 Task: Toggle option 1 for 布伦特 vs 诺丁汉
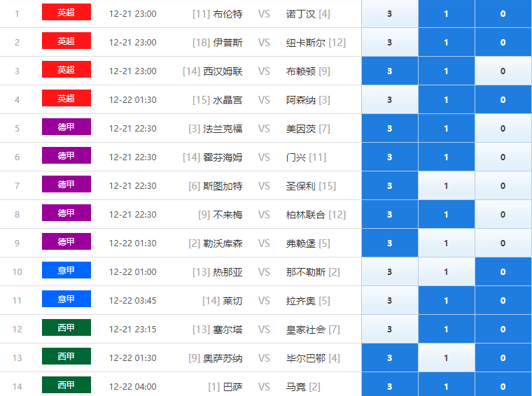tap(447, 13)
